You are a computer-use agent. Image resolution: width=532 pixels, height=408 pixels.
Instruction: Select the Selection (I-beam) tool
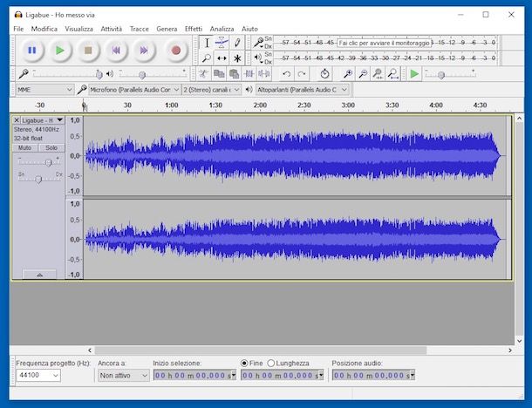click(x=207, y=43)
